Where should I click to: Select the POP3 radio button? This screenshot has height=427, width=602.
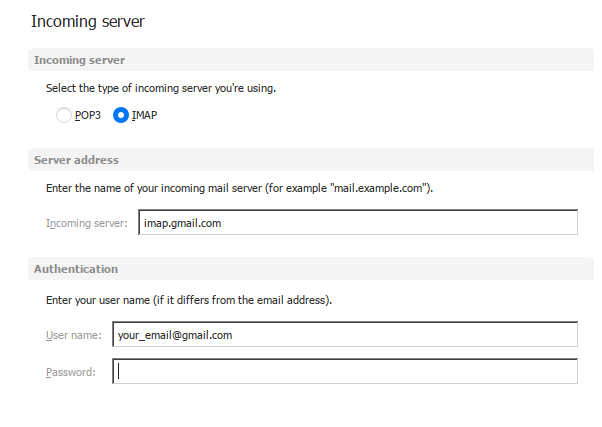click(x=64, y=115)
